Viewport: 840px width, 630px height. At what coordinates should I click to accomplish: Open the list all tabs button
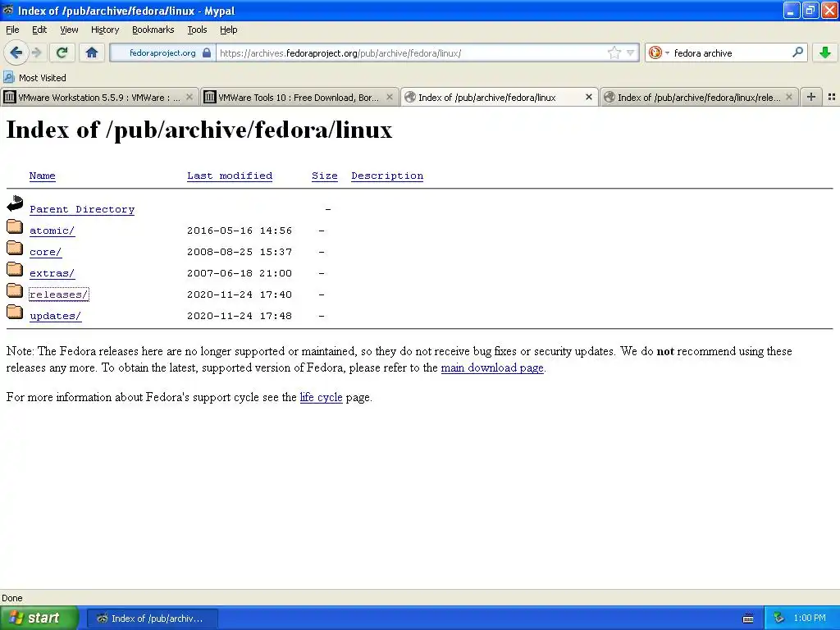click(x=832, y=97)
